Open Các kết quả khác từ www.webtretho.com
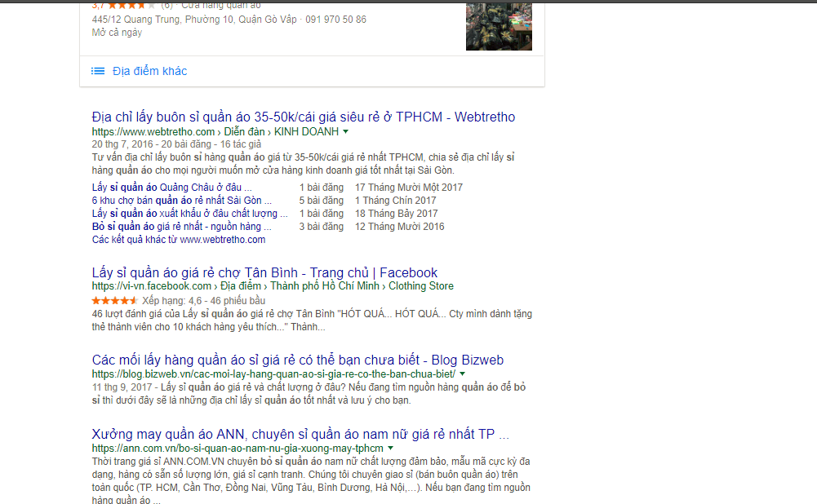 (179, 240)
